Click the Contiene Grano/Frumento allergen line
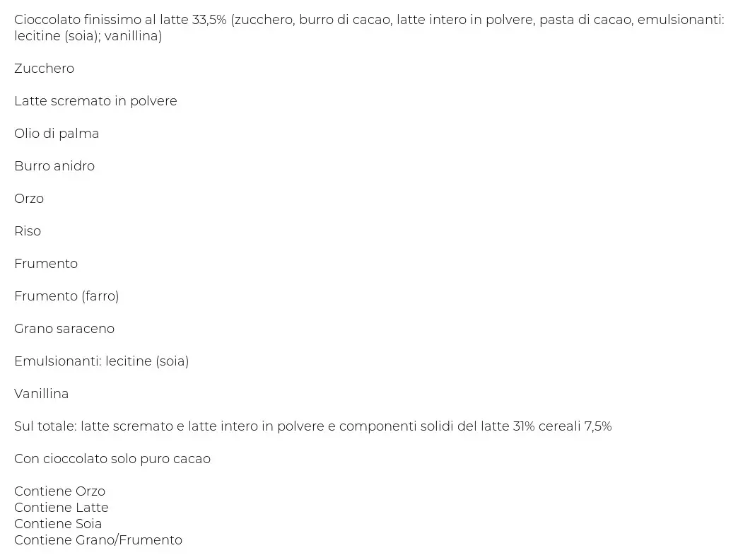Screen dimensions: 738x560 [x=98, y=539]
